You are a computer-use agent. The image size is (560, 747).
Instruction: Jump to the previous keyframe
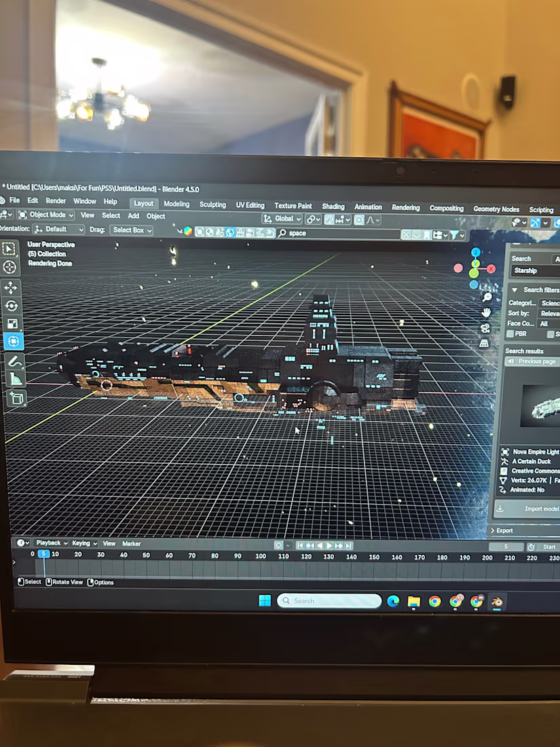pos(310,545)
